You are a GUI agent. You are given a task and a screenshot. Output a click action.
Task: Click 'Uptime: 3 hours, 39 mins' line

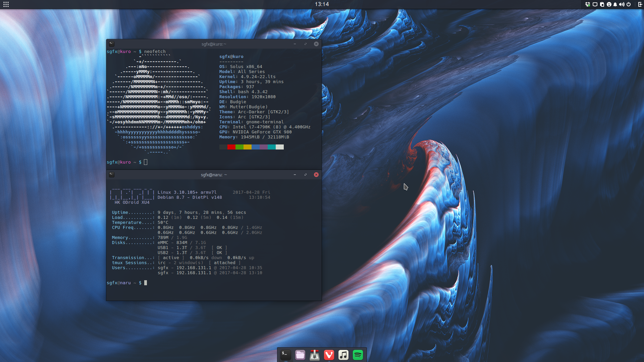252,81
